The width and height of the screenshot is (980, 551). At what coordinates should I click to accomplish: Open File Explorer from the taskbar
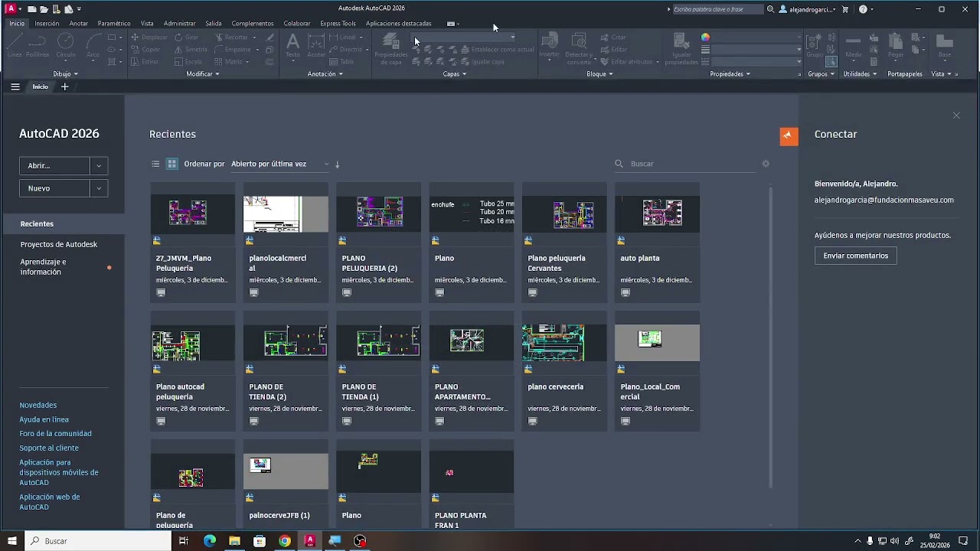coord(234,541)
